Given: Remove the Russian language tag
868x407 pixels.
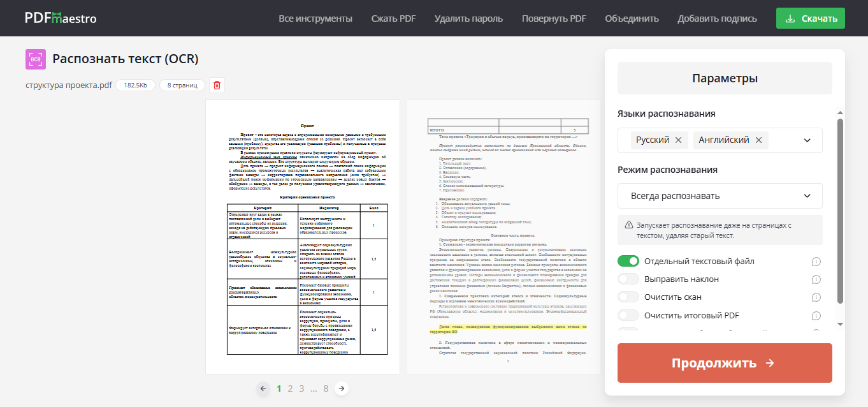Looking at the screenshot, I should [678, 140].
